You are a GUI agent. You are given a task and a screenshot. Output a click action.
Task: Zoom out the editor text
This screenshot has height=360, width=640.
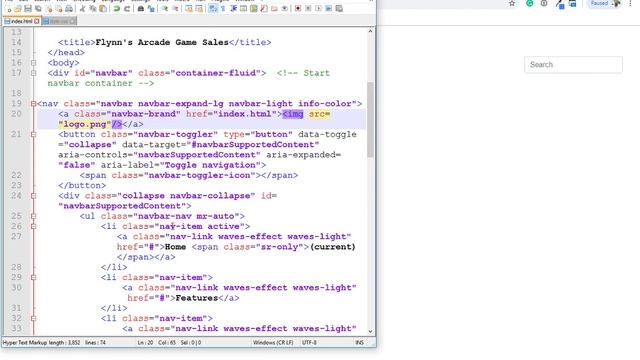click(175, 9)
